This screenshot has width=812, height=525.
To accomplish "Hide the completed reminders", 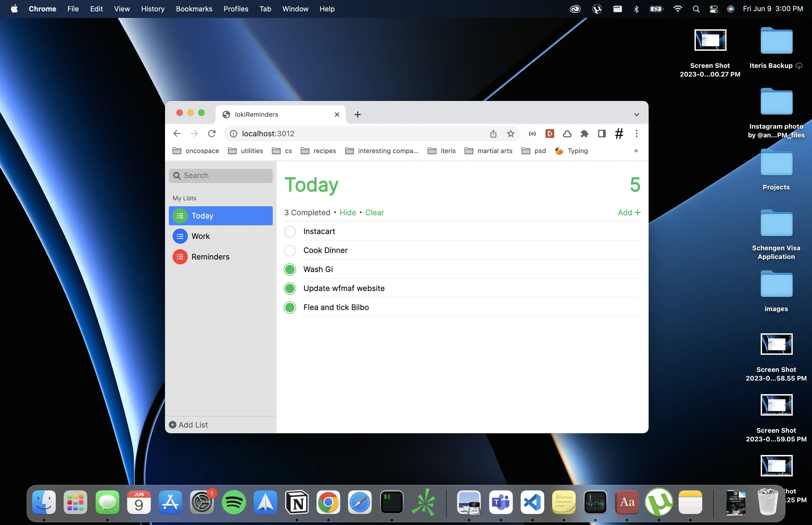I will 348,212.
